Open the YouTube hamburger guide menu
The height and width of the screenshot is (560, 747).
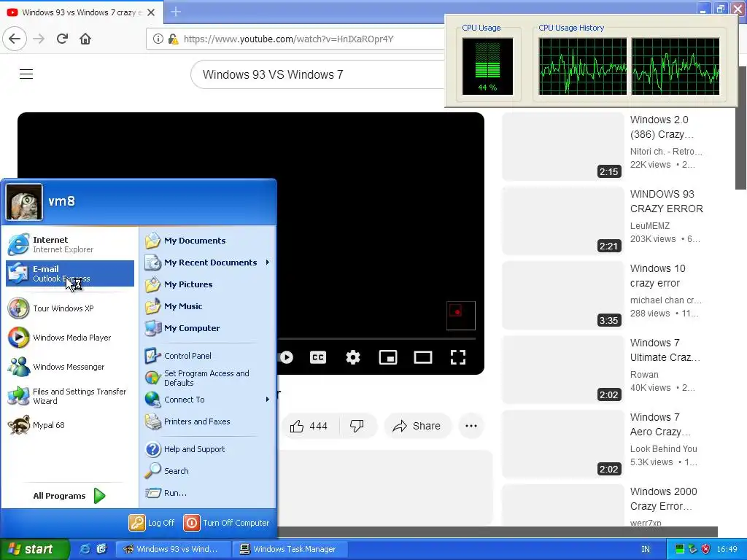26,74
